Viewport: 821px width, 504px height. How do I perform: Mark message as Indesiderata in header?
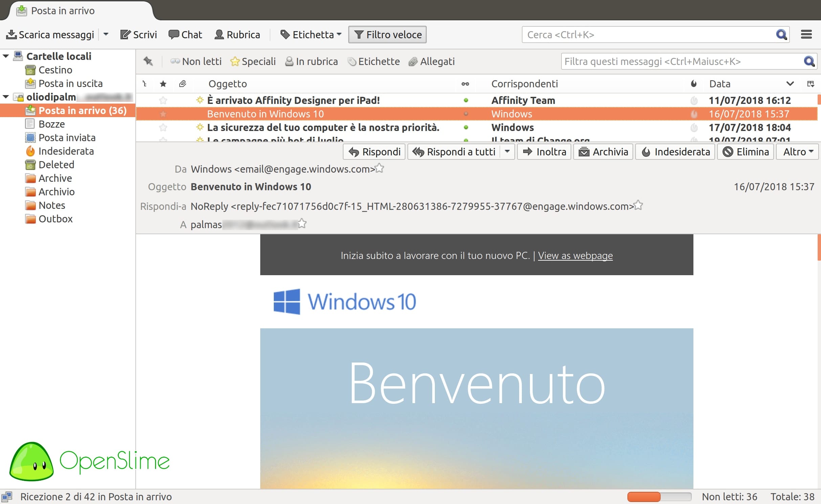tap(675, 152)
